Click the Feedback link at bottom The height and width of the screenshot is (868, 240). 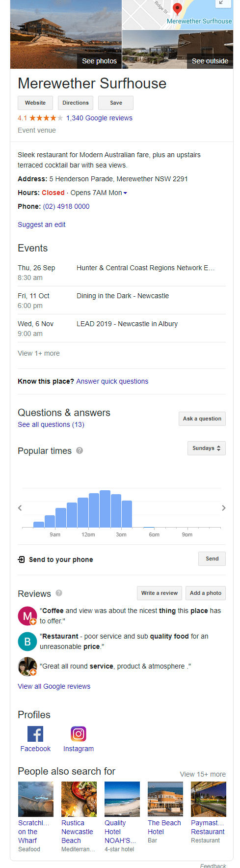coord(213,865)
